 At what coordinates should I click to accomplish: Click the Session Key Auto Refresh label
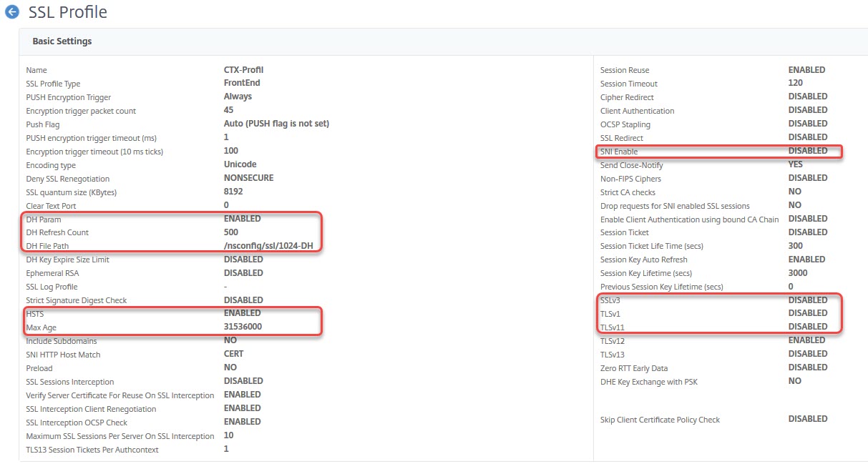(644, 260)
